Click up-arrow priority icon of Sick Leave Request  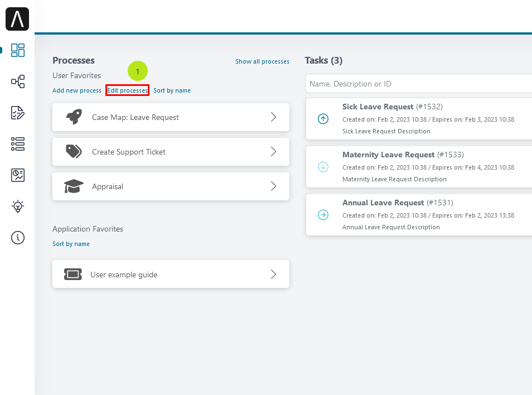point(323,119)
